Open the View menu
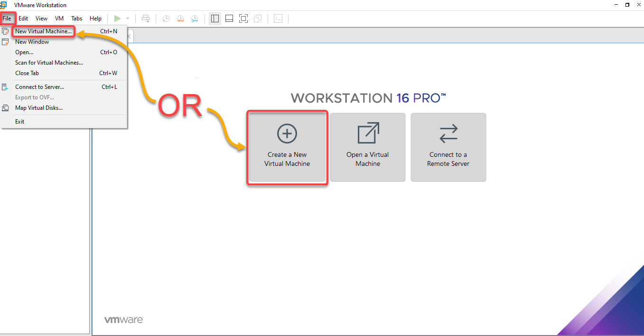This screenshot has width=644, height=336. pos(42,19)
